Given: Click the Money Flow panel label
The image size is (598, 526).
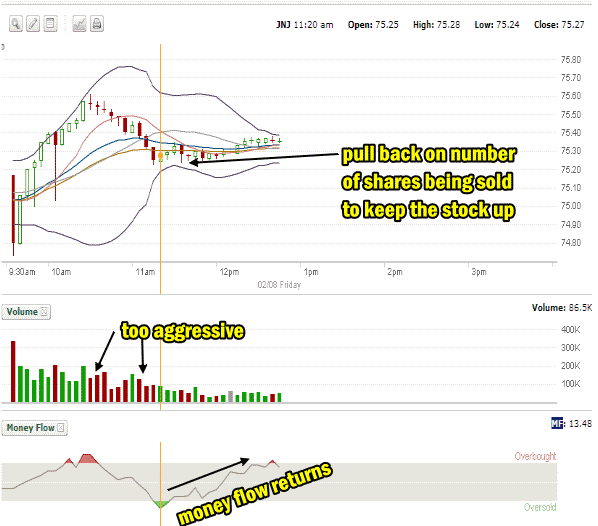Looking at the screenshot, I should tap(31, 428).
